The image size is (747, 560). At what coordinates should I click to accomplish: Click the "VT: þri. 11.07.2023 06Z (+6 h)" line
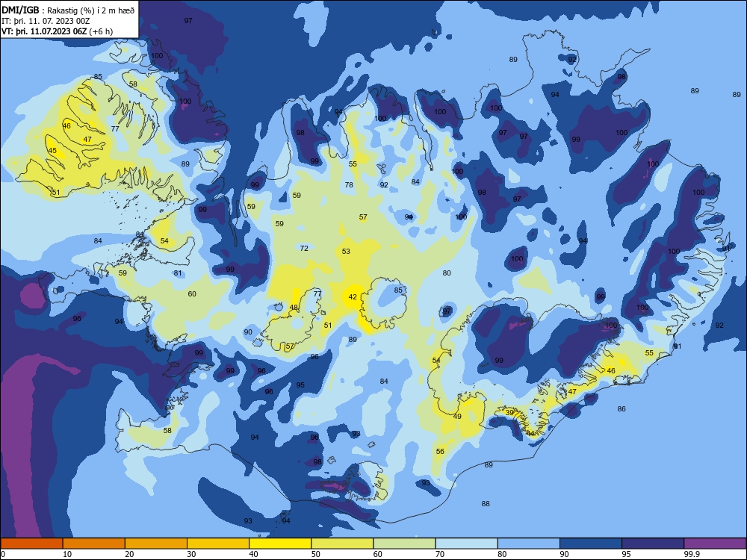click(58, 31)
